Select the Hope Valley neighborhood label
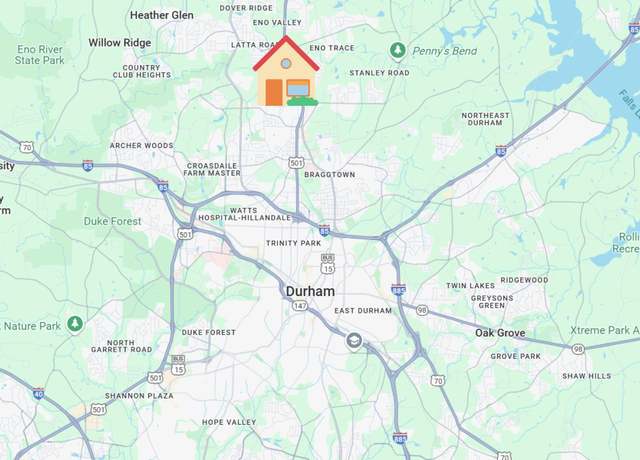The image size is (640, 460). point(229,422)
